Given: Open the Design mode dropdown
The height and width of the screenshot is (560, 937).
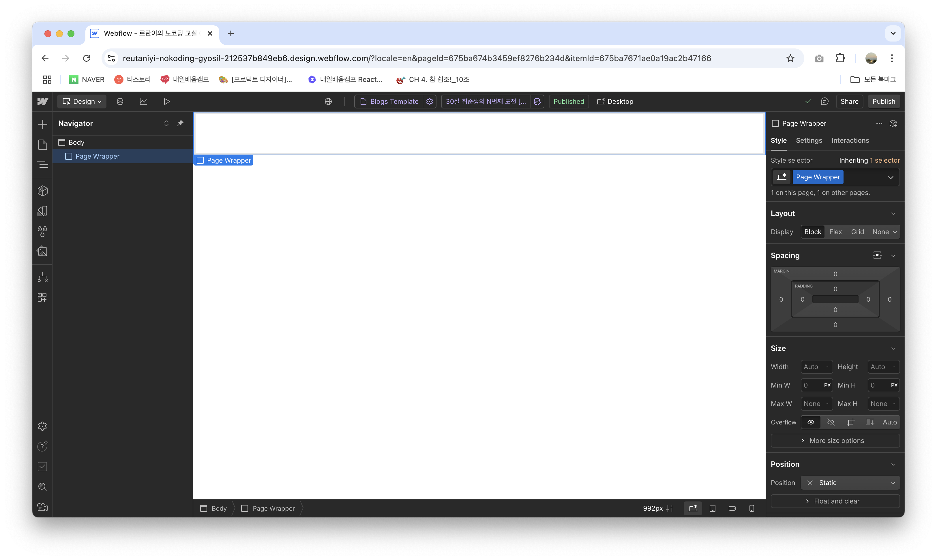Looking at the screenshot, I should tap(82, 102).
